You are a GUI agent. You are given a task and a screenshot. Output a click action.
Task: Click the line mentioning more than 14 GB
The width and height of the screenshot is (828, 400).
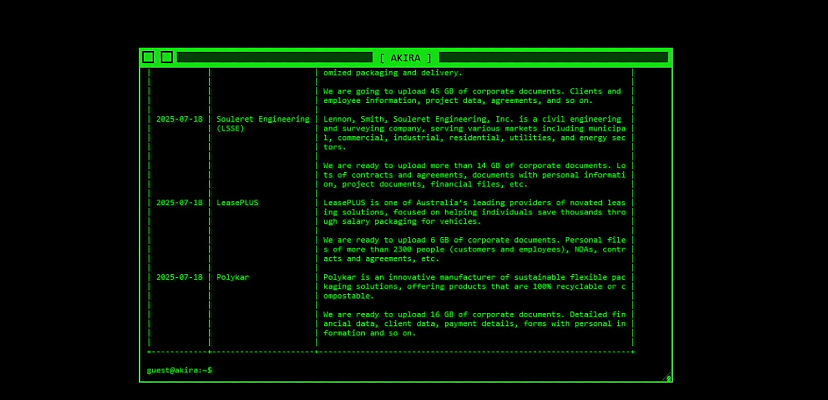474,165
